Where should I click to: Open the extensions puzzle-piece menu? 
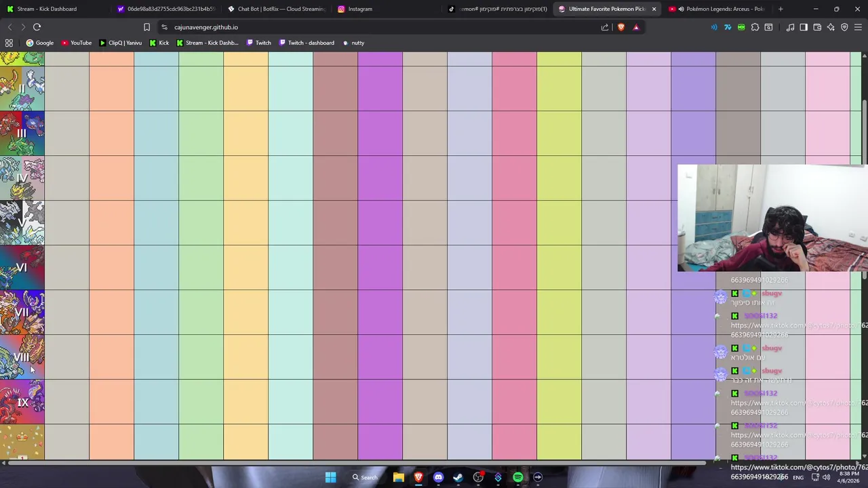(x=755, y=27)
